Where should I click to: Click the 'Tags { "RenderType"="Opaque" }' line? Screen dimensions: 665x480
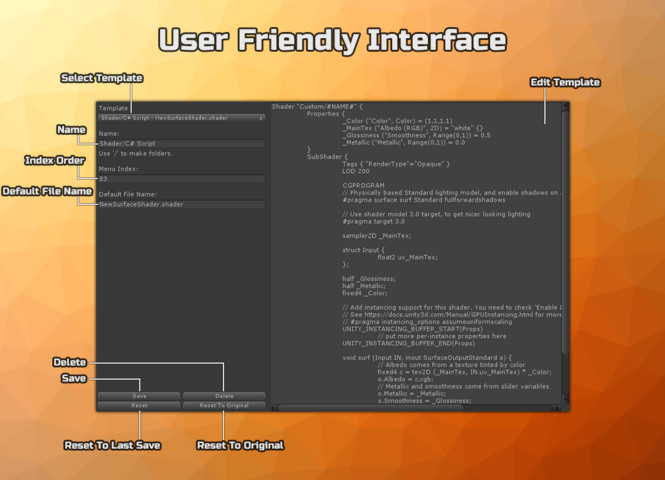click(396, 164)
